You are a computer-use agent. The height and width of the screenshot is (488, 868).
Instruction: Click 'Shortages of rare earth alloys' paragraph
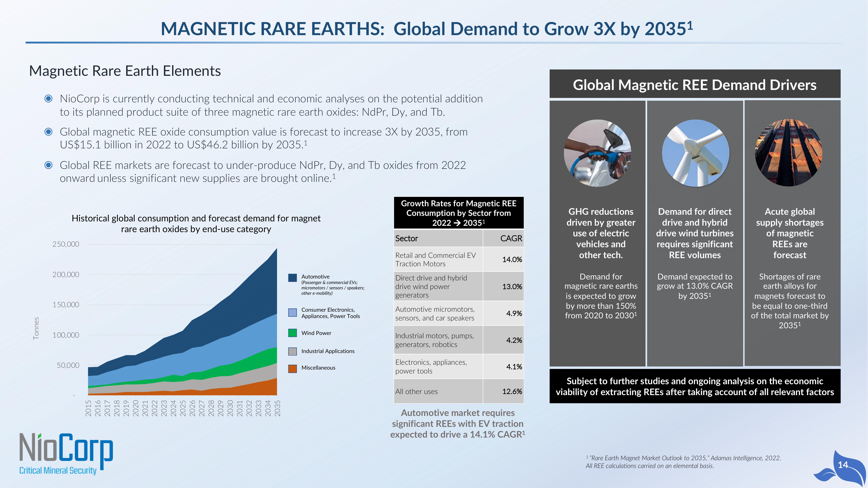(790, 301)
